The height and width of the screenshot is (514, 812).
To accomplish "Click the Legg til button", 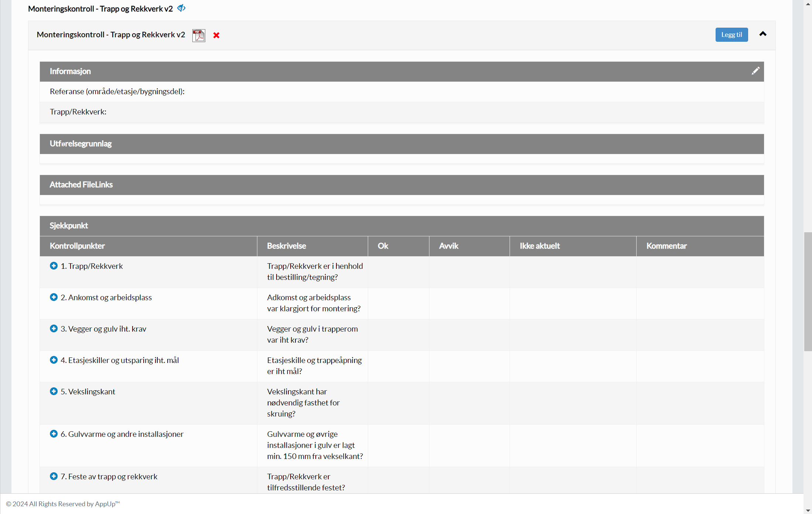I will (732, 35).
